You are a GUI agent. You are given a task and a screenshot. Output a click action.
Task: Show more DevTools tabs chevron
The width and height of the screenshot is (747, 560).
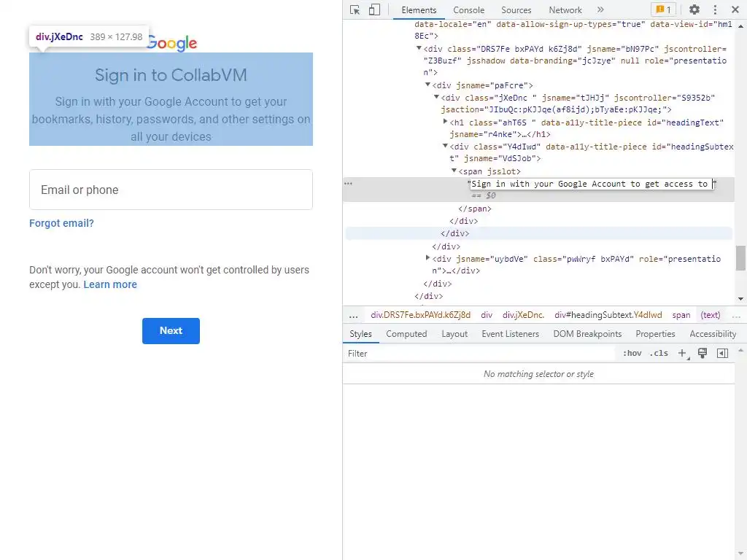(600, 9)
